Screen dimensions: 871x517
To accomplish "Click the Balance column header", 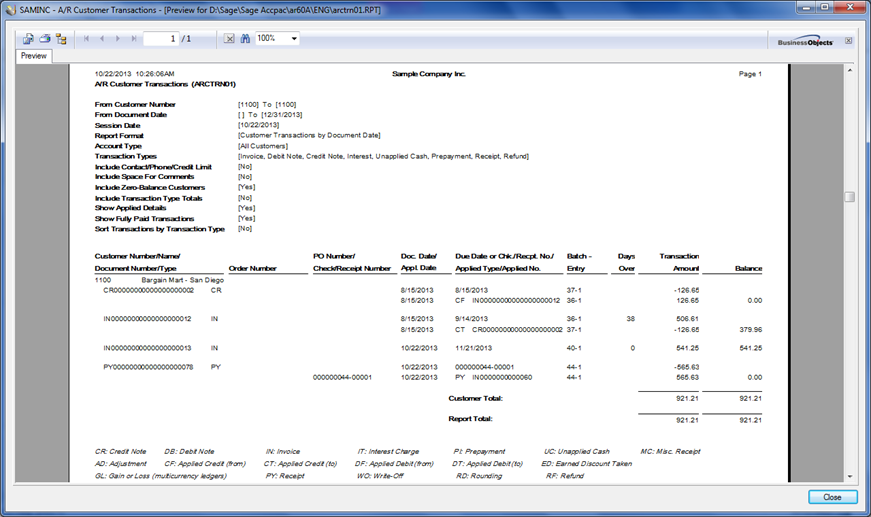I will (748, 269).
